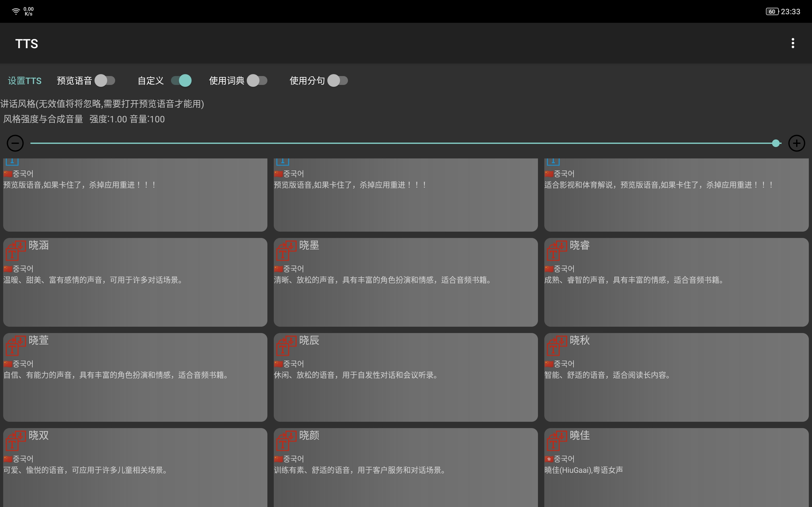The height and width of the screenshot is (507, 812).
Task: Toggle the 使用词典 dictionary switch
Action: 257,80
